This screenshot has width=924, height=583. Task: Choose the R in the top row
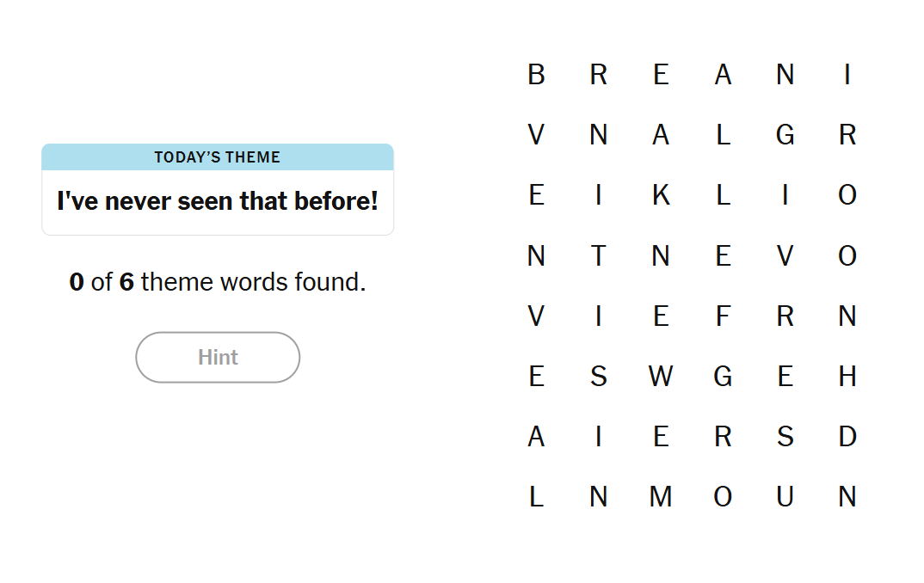point(598,76)
